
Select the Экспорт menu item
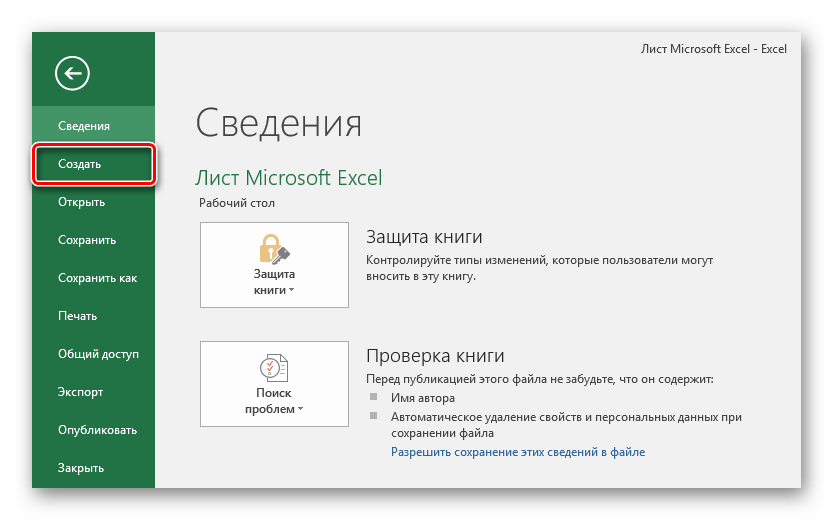(x=94, y=392)
